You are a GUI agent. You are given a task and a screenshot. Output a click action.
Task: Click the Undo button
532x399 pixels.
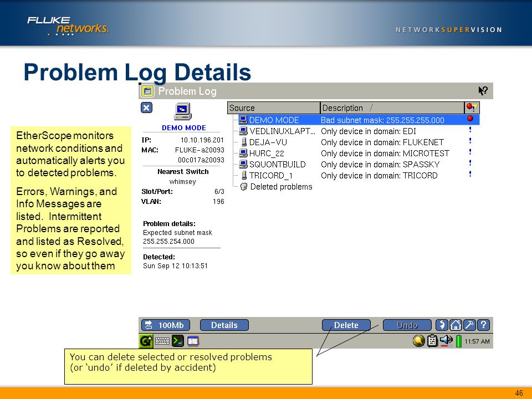pos(407,325)
